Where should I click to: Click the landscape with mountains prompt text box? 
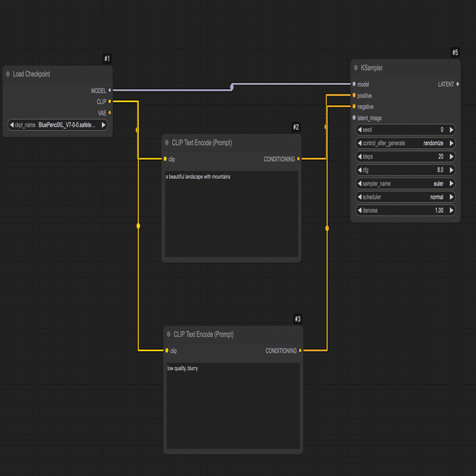231,214
